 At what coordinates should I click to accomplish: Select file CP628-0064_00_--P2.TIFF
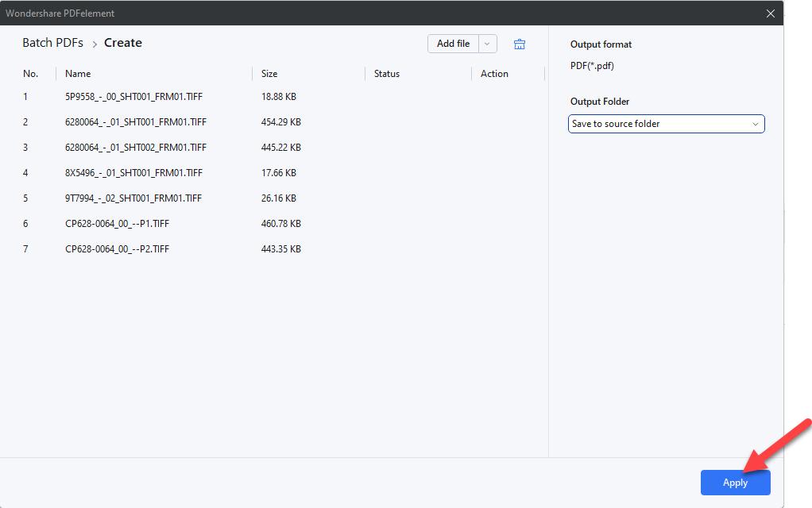pos(117,248)
